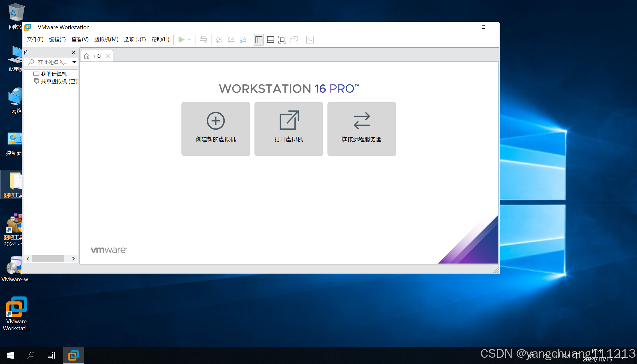Viewport: 637px width, 364px height.
Task: Open the taskbar notification center icon
Action: coord(622,355)
